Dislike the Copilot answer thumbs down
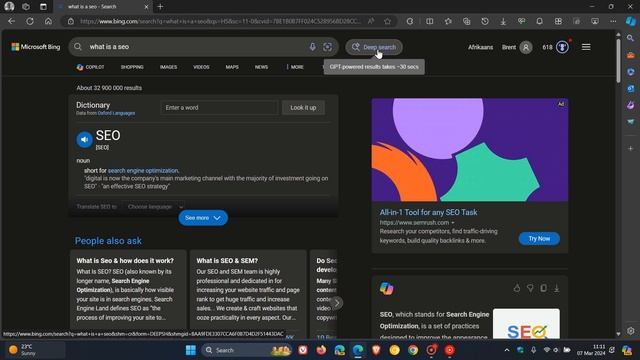Viewport: 640px width, 360px height. click(530, 288)
